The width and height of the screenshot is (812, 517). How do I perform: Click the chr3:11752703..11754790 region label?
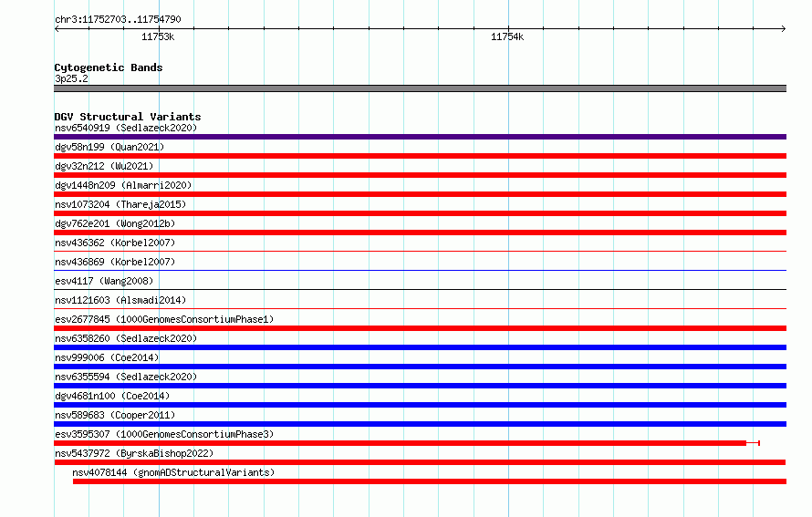point(118,19)
